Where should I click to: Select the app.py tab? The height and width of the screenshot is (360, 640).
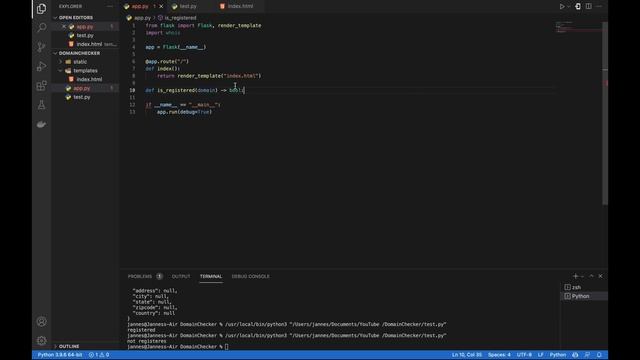[x=140, y=7]
